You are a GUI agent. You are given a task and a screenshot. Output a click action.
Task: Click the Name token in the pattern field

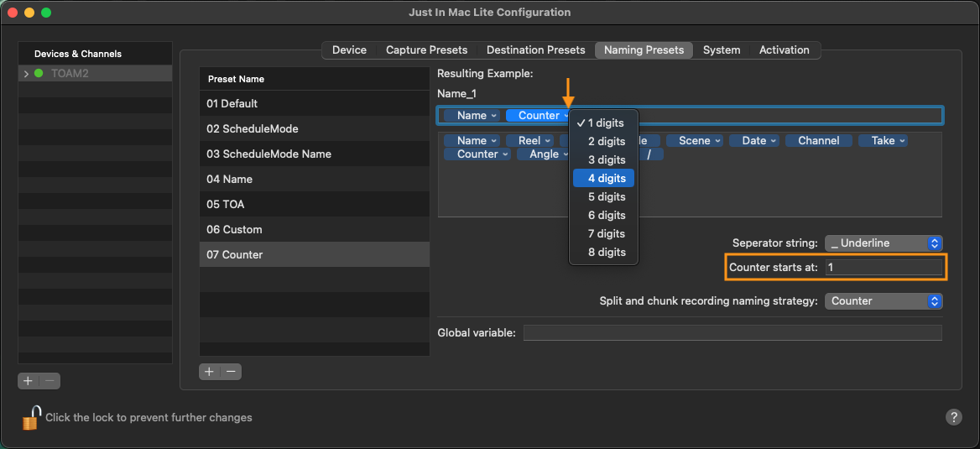(472, 116)
